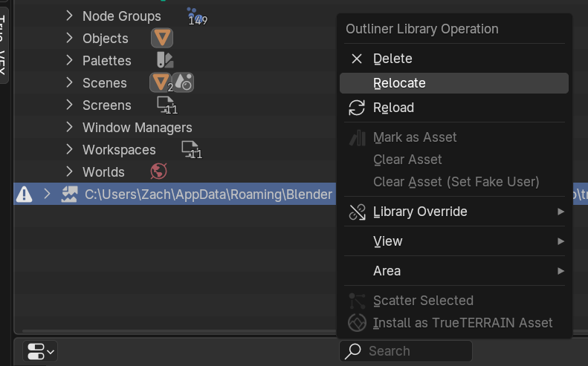Expand the Node Groups tree item
This screenshot has width=588, height=366.
69,16
